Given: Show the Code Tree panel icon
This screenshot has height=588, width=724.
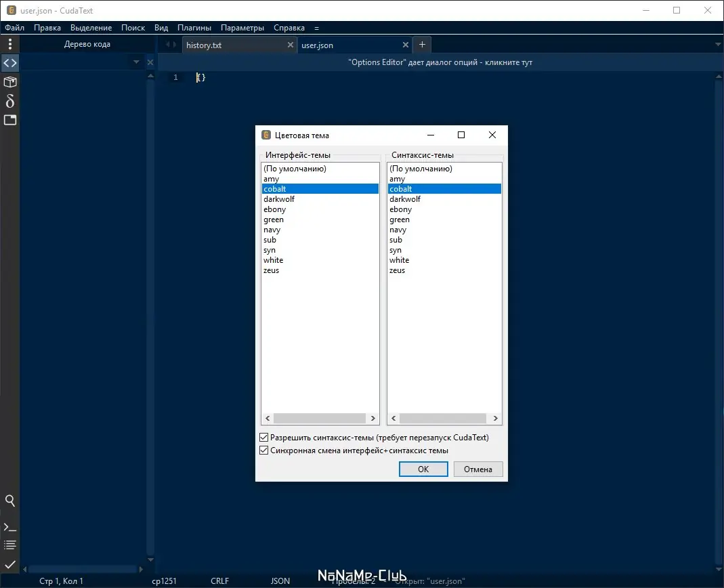Looking at the screenshot, I should pyautogui.click(x=9, y=63).
